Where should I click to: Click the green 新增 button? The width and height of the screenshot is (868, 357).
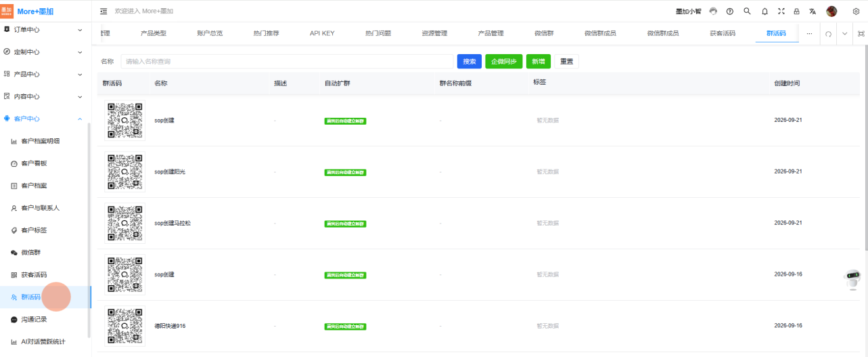pos(539,62)
